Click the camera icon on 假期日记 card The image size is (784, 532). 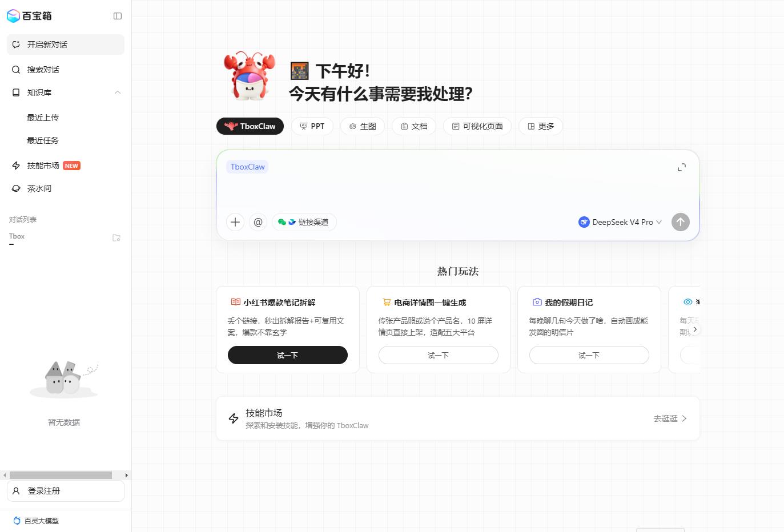pyautogui.click(x=537, y=302)
